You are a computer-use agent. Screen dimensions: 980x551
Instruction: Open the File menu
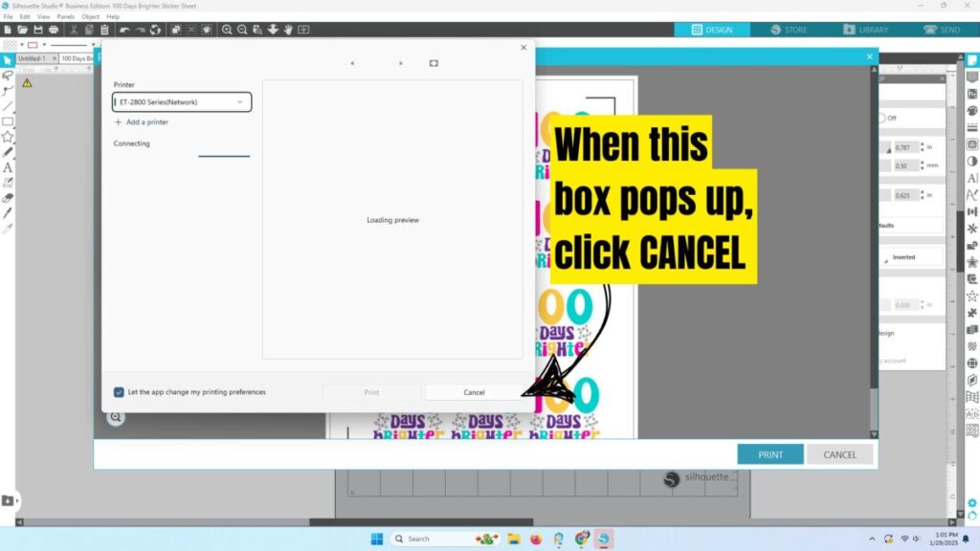[x=8, y=17]
